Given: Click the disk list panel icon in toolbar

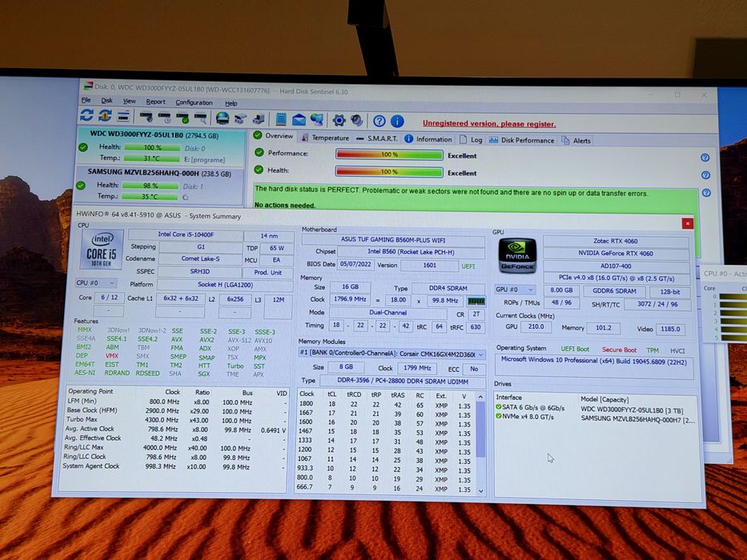Looking at the screenshot, I should (123, 116).
